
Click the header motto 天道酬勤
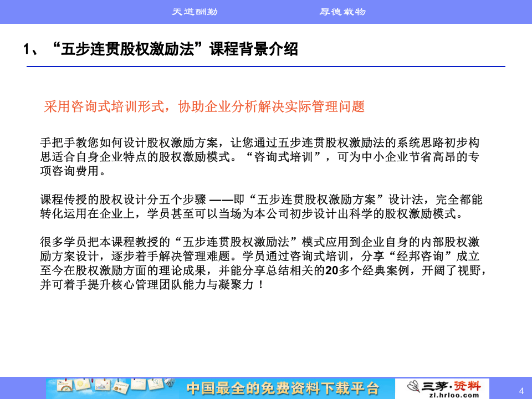(x=195, y=12)
